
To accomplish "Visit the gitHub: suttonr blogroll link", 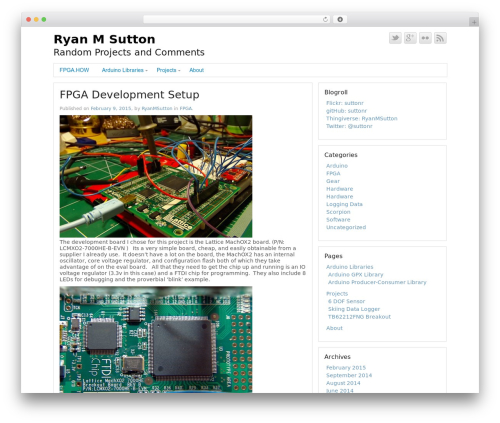I will coord(346,111).
